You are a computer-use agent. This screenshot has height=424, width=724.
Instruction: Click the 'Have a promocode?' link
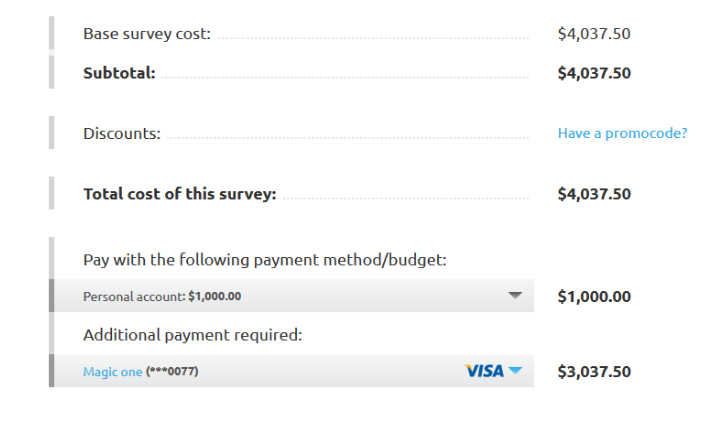(622, 133)
